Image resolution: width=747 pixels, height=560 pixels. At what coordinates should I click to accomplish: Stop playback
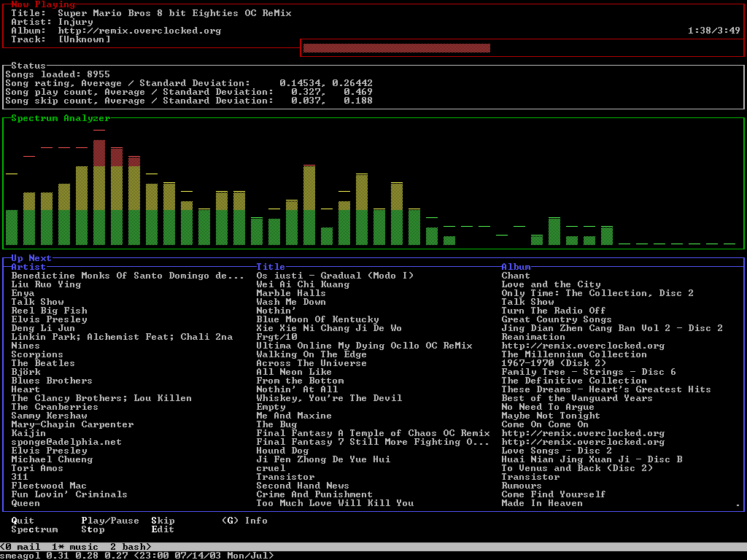[x=93, y=529]
